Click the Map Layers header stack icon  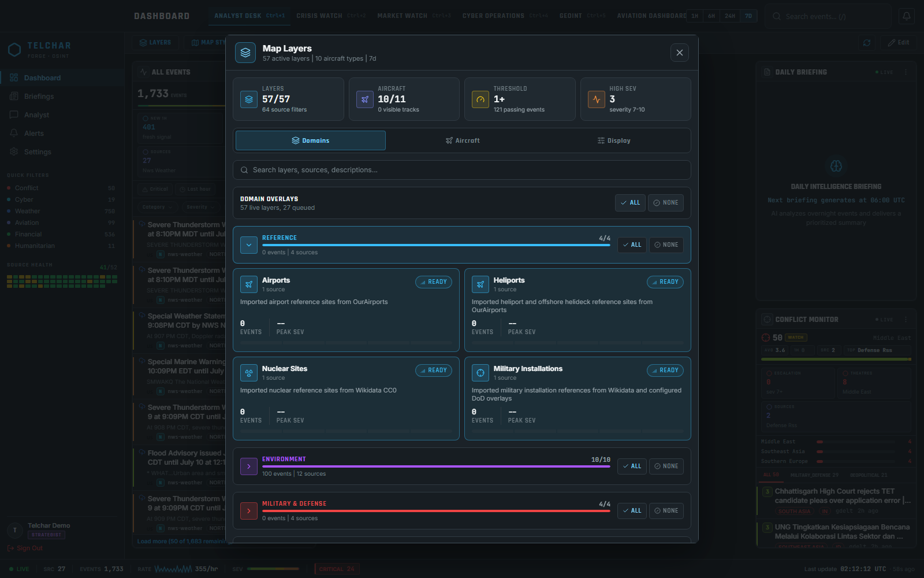[x=245, y=53]
